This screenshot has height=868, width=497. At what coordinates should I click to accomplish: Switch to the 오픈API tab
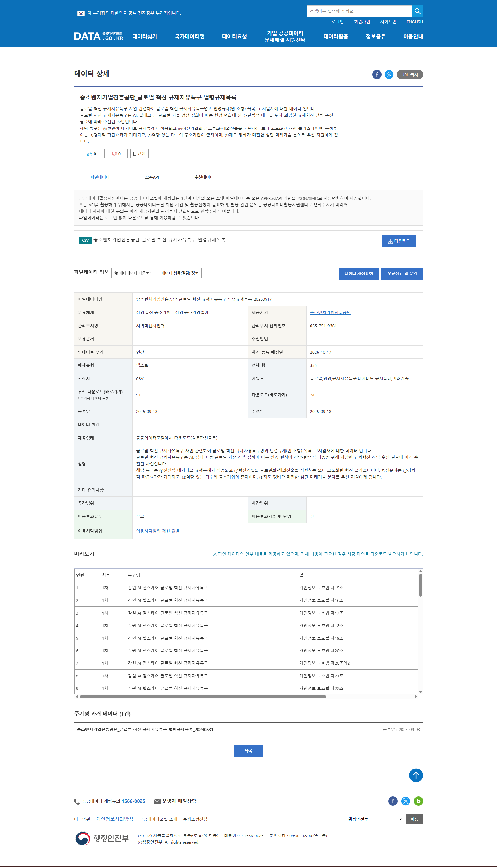(152, 177)
